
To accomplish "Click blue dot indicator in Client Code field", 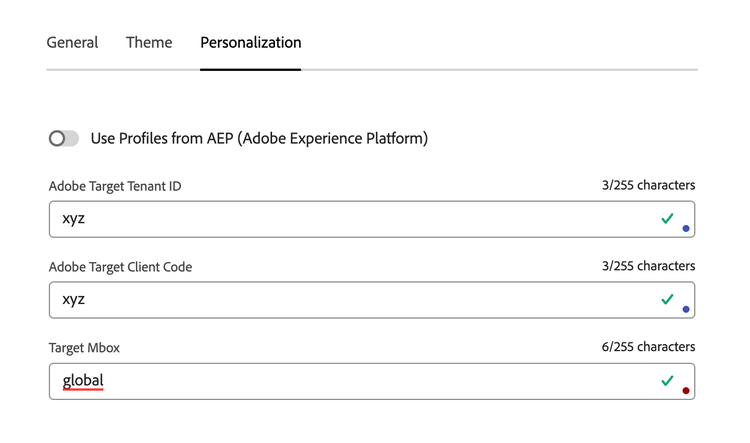I will (686, 309).
